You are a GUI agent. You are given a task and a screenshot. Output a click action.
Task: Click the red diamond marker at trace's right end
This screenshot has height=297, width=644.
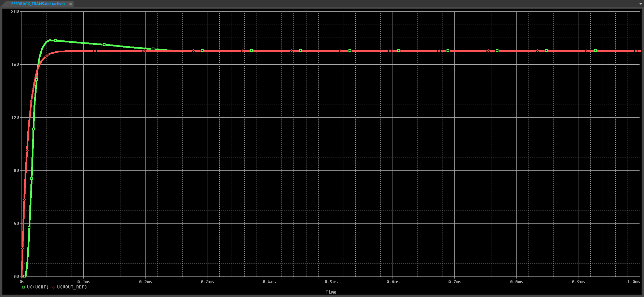pyautogui.click(x=636, y=51)
